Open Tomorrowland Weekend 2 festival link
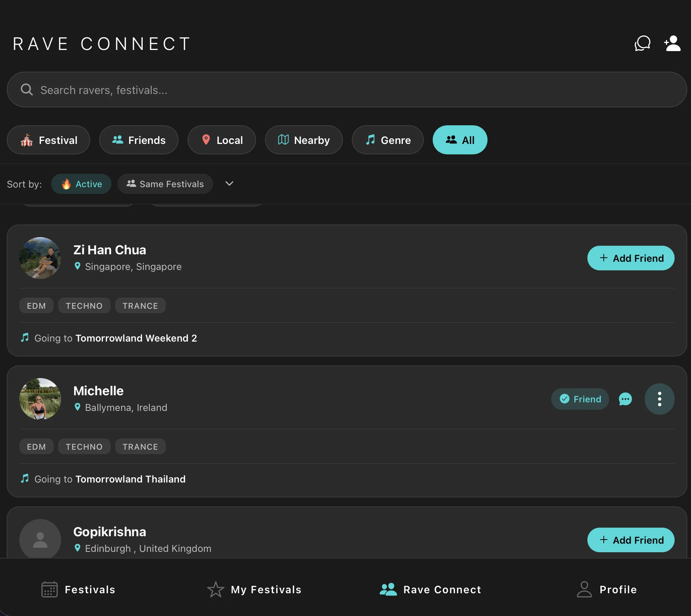Image resolution: width=691 pixels, height=616 pixels. coord(136,338)
